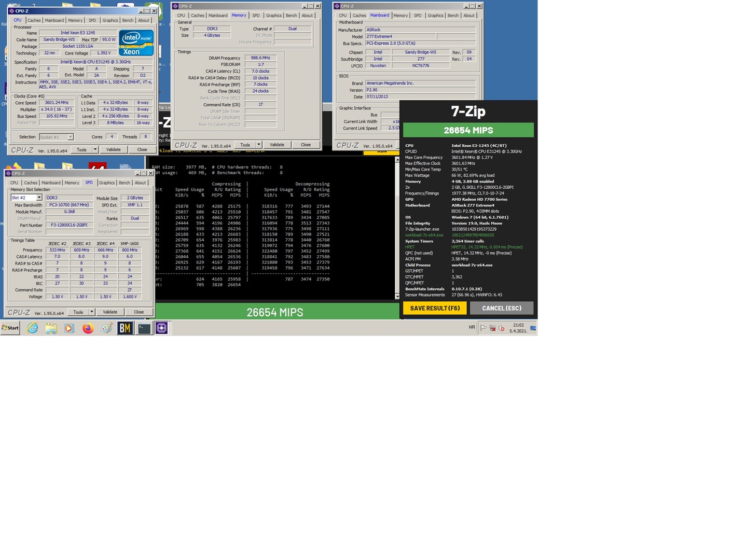The image size is (747, 560).
Task: Open Action Center flag icon in tray
Action: pos(483,328)
